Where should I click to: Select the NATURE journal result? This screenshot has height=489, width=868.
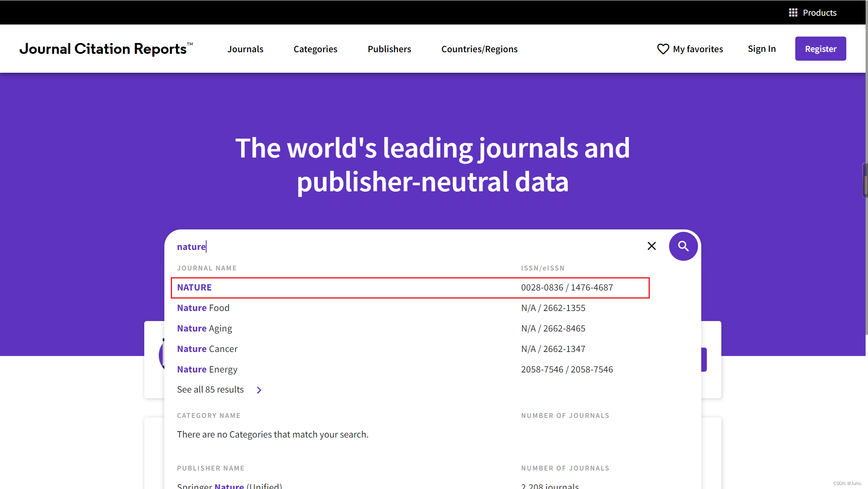[410, 288]
